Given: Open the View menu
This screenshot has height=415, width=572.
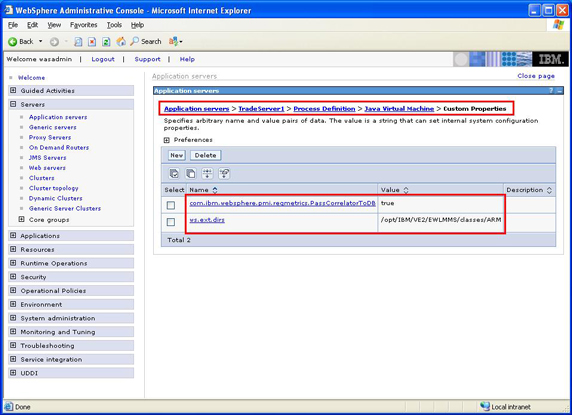Looking at the screenshot, I should pyautogui.click(x=54, y=25).
